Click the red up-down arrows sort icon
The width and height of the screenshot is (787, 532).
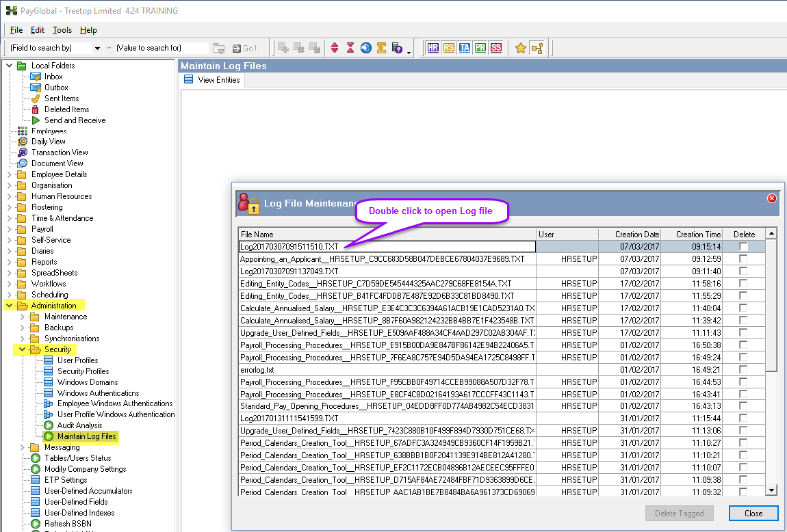(335, 48)
